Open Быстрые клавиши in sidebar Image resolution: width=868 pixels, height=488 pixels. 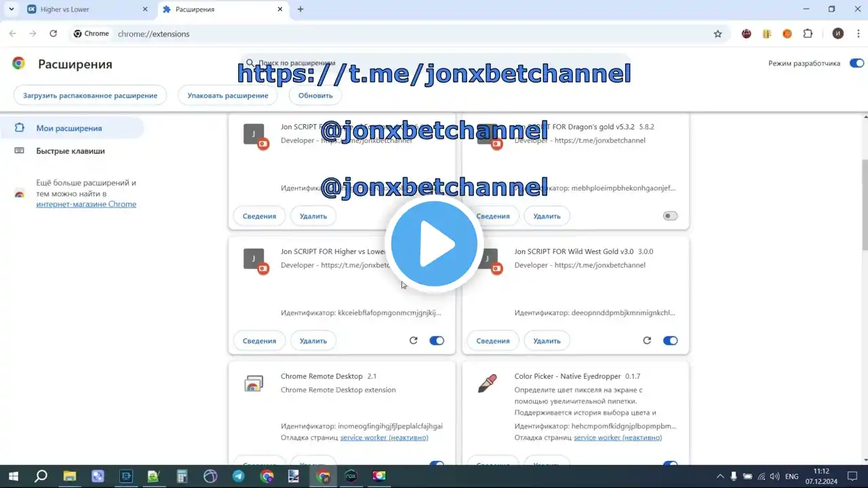tap(72, 151)
